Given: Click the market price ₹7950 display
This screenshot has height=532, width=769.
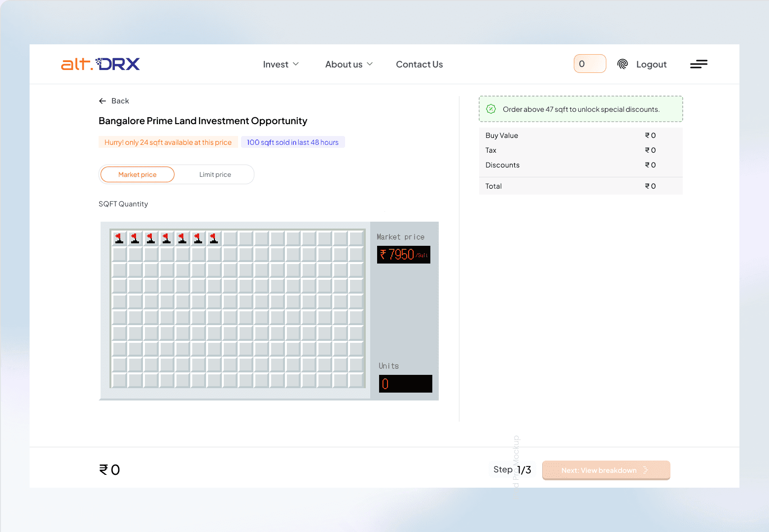Looking at the screenshot, I should point(404,255).
